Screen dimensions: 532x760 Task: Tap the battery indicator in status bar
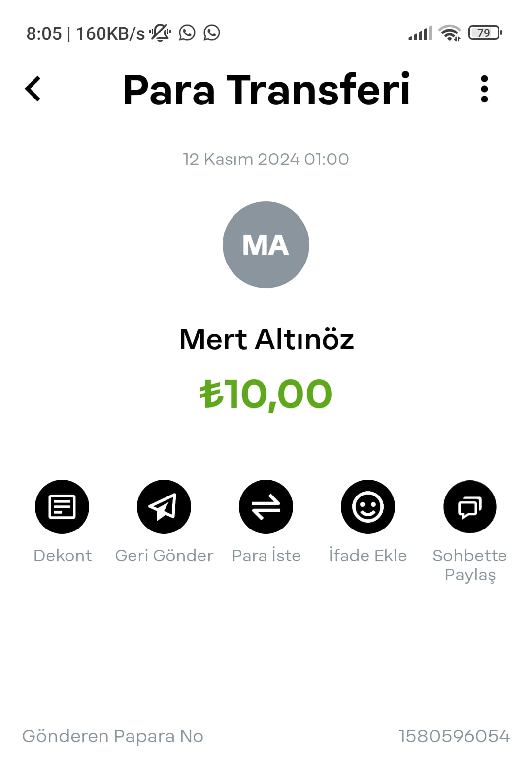click(x=485, y=33)
